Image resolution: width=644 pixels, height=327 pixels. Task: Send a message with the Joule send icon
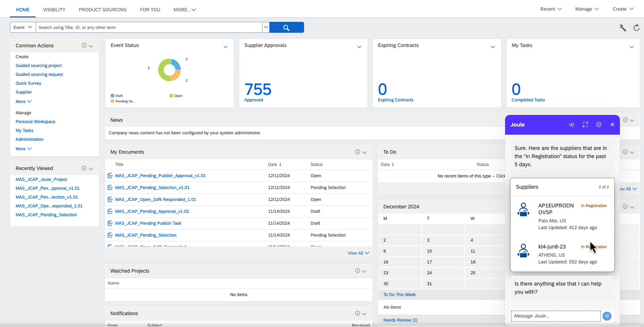coord(606,316)
